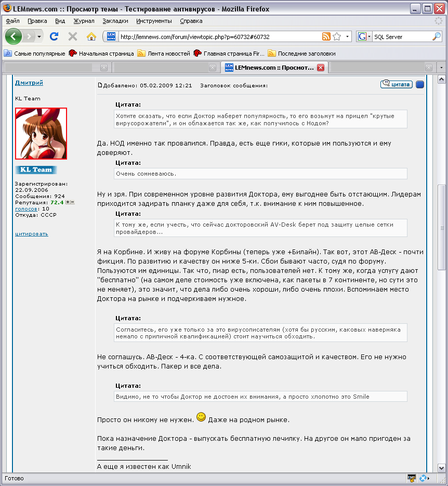
Task: Decrease reputation with the minus icon
Action: (x=72, y=202)
